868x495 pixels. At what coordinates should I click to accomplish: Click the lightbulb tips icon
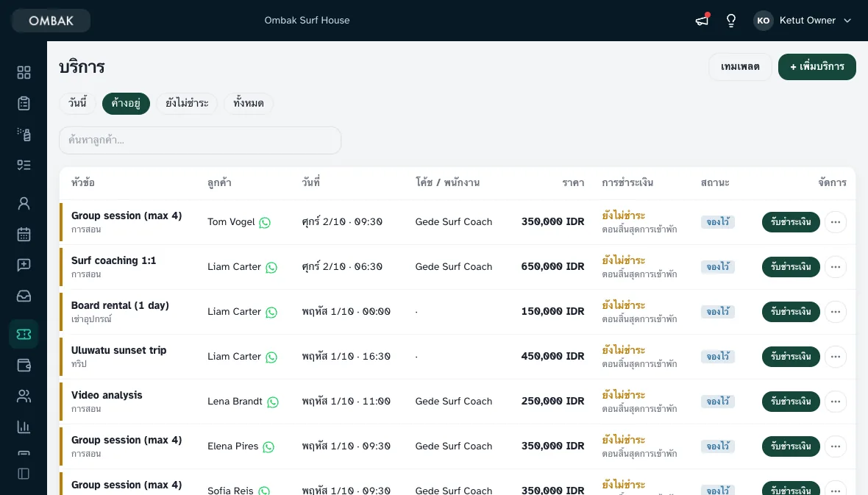pyautogui.click(x=731, y=21)
